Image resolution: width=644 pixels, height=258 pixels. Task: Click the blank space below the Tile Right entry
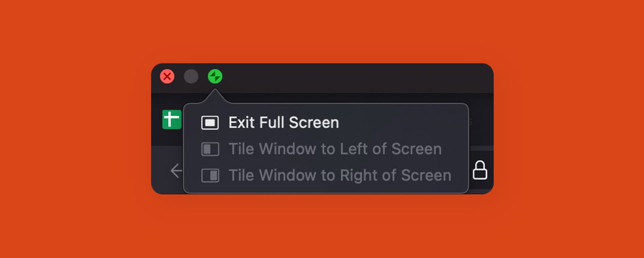[324, 188]
